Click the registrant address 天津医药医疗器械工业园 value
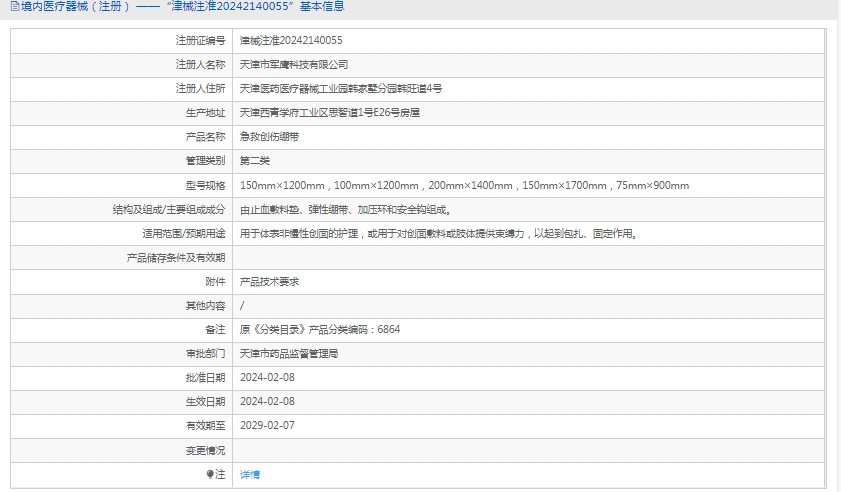Screen dimensions: 841x492 click(340, 89)
